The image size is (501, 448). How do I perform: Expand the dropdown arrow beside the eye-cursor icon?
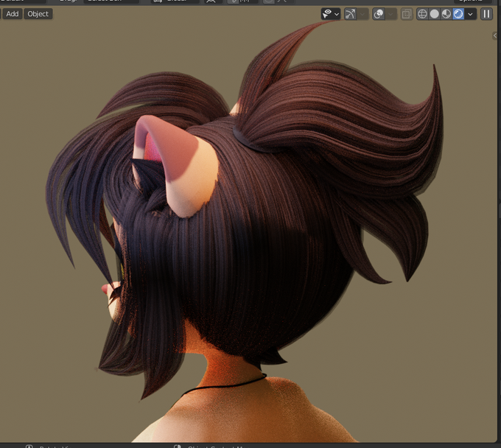point(337,14)
